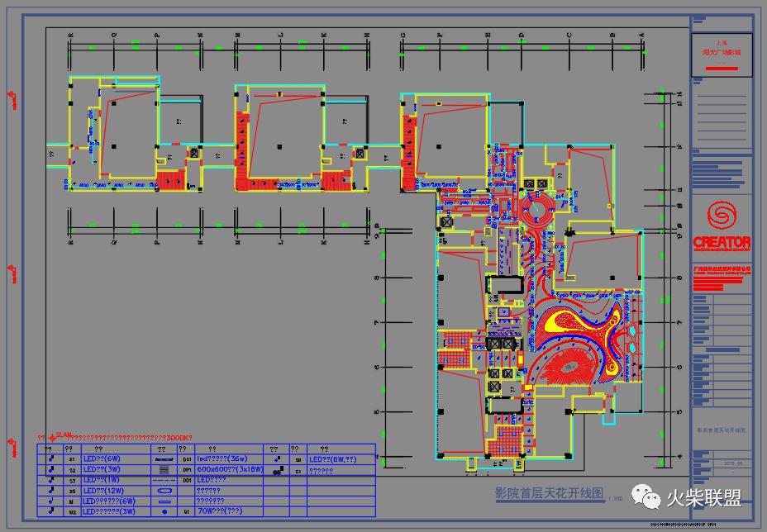This screenshot has height=532, width=767.
Task: Select the rounded capsule legend symbol
Action: pyautogui.click(x=164, y=490)
